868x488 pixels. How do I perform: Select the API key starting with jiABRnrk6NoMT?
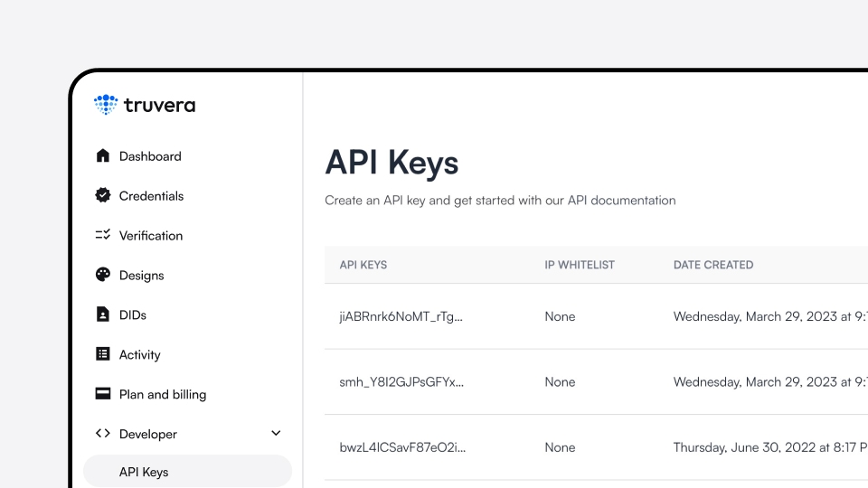pos(401,316)
